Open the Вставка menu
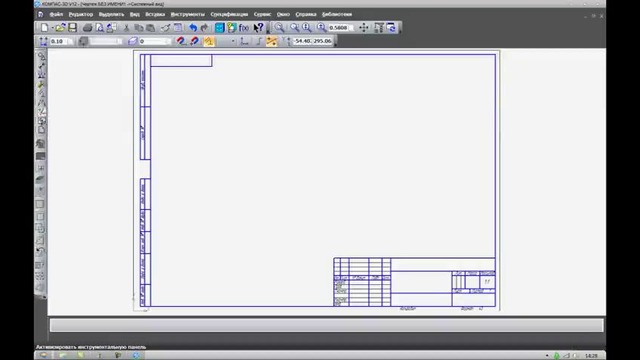 point(155,14)
